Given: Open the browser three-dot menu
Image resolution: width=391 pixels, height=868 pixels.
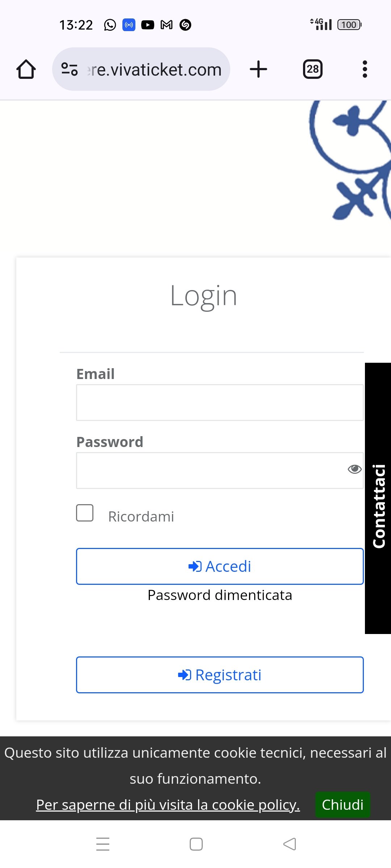Looking at the screenshot, I should (x=365, y=69).
